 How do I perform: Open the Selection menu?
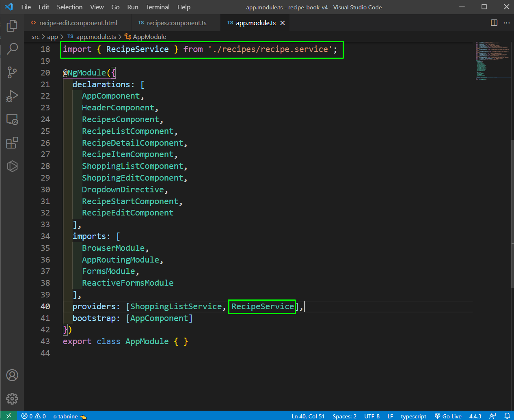point(69,7)
